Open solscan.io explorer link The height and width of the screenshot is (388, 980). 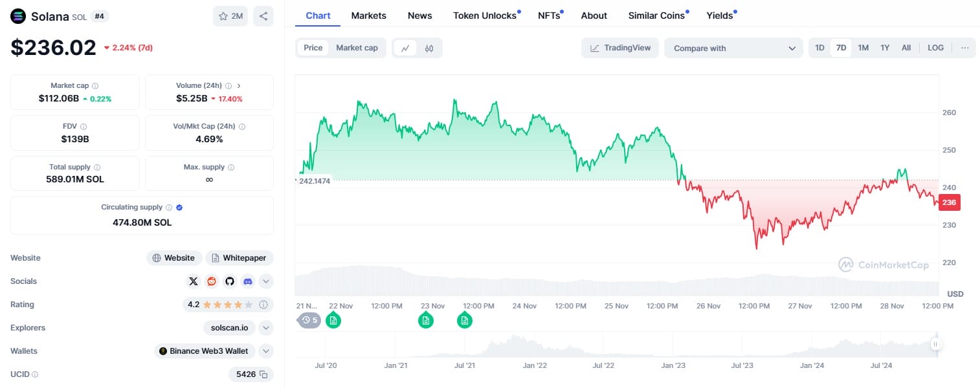point(229,328)
